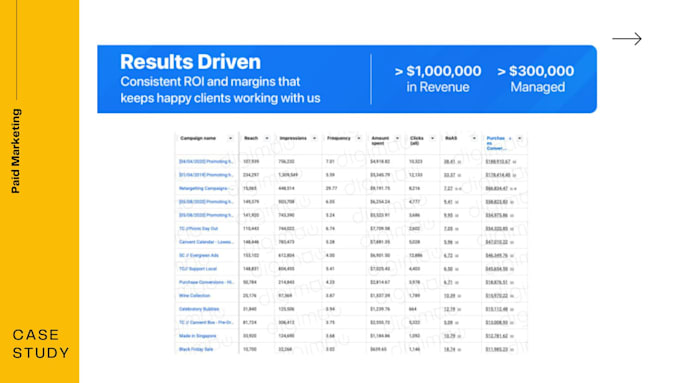Open the Retargeting Campaigns campaign link
The width and height of the screenshot is (680, 383).
click(x=206, y=189)
